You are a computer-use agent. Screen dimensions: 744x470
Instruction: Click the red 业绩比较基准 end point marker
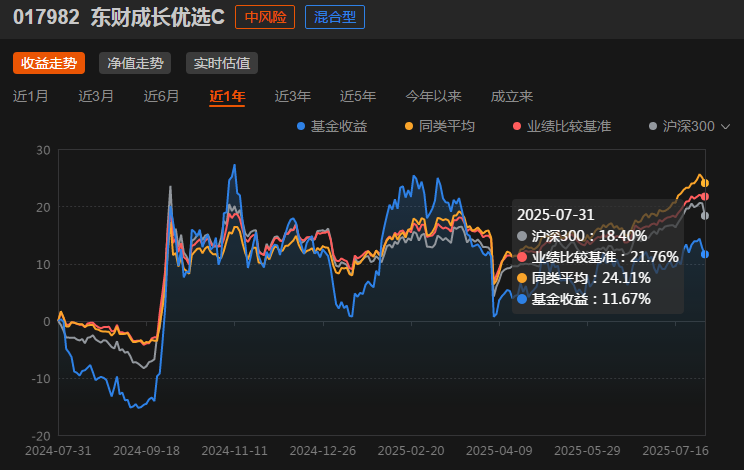(x=705, y=196)
